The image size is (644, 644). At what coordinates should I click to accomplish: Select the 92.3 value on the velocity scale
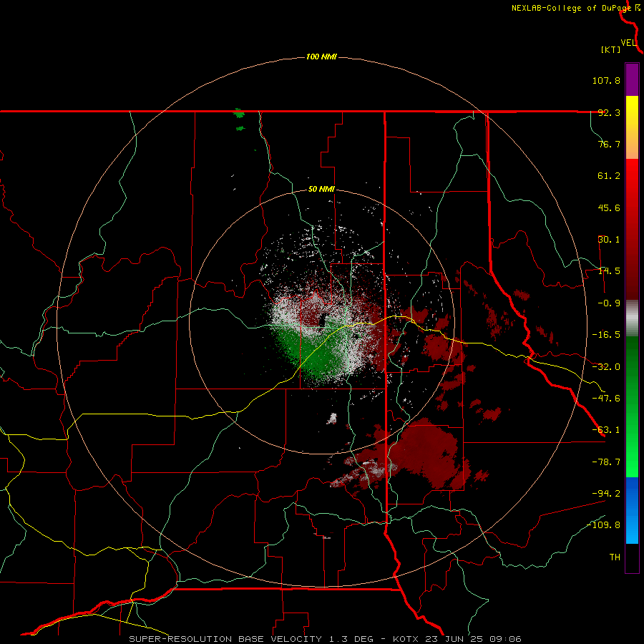(609, 112)
